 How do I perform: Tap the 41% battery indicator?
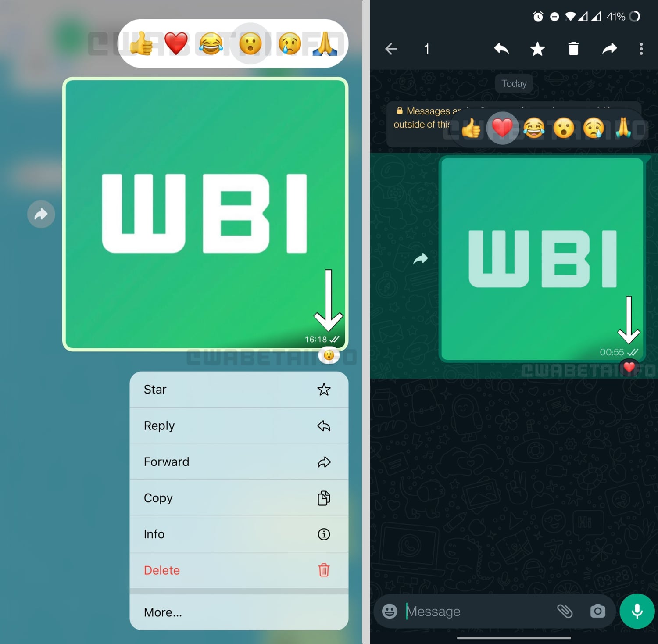[623, 17]
